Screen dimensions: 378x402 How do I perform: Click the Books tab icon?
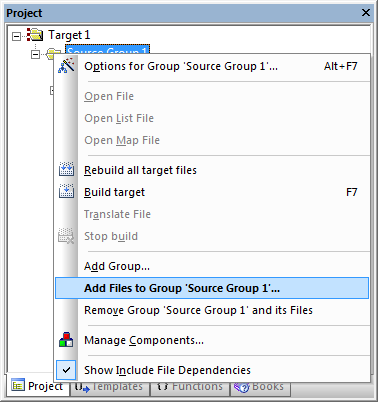click(242, 387)
